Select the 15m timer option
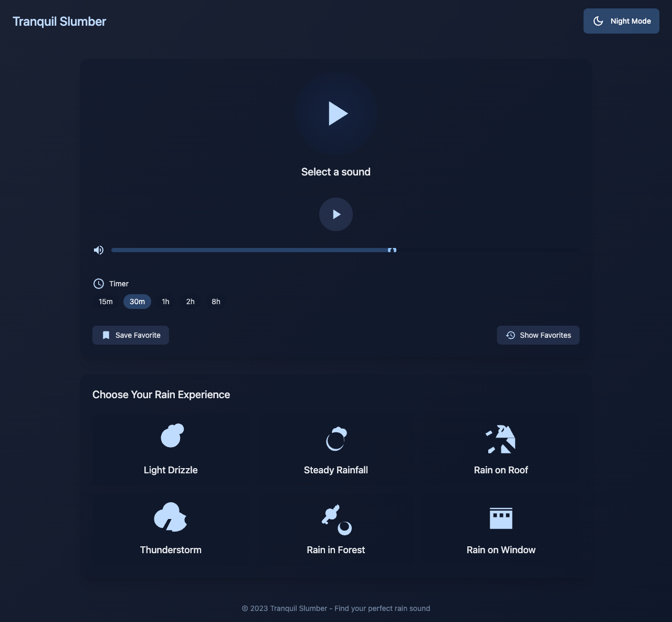This screenshot has width=672, height=622. [105, 302]
